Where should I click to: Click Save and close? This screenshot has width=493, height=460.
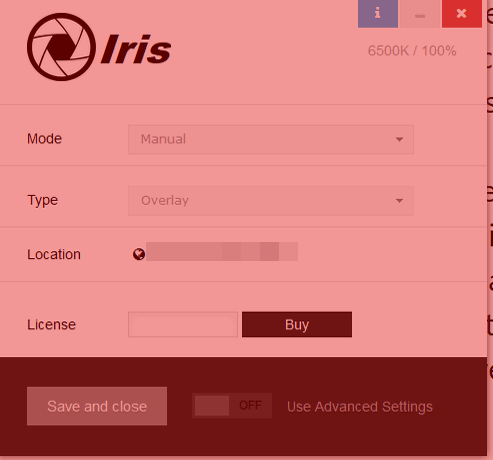point(97,406)
